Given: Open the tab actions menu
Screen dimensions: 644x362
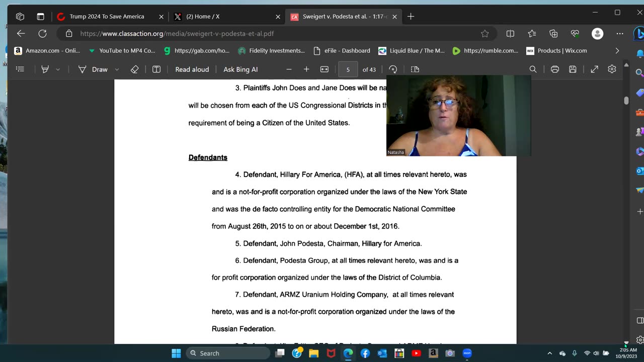Looking at the screenshot, I should pos(40,17).
